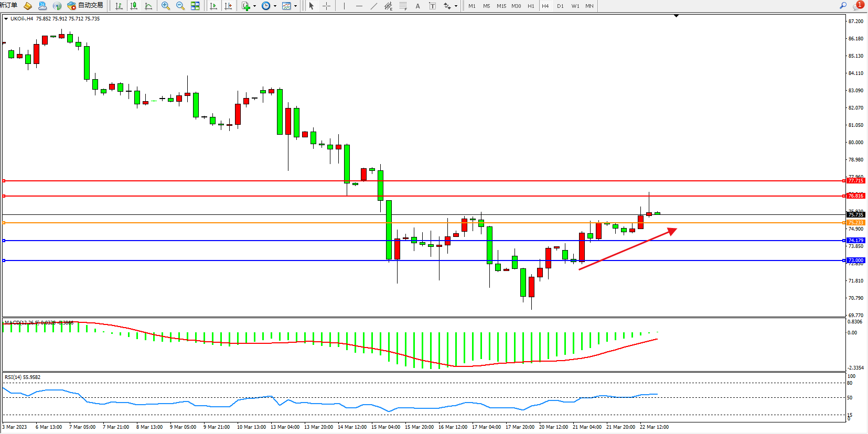This screenshot has width=868, height=434.
Task: Pick the Fibonacci retracement tool
Action: click(x=403, y=6)
